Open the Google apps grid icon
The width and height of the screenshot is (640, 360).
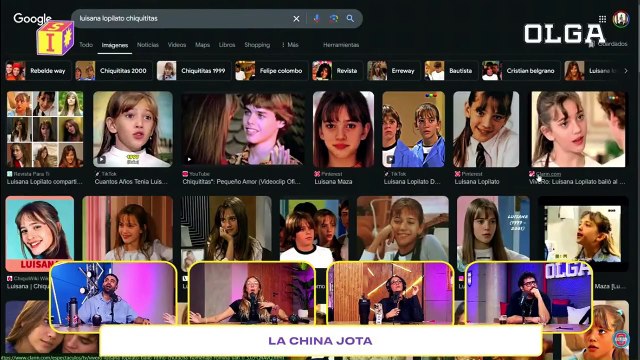click(602, 19)
